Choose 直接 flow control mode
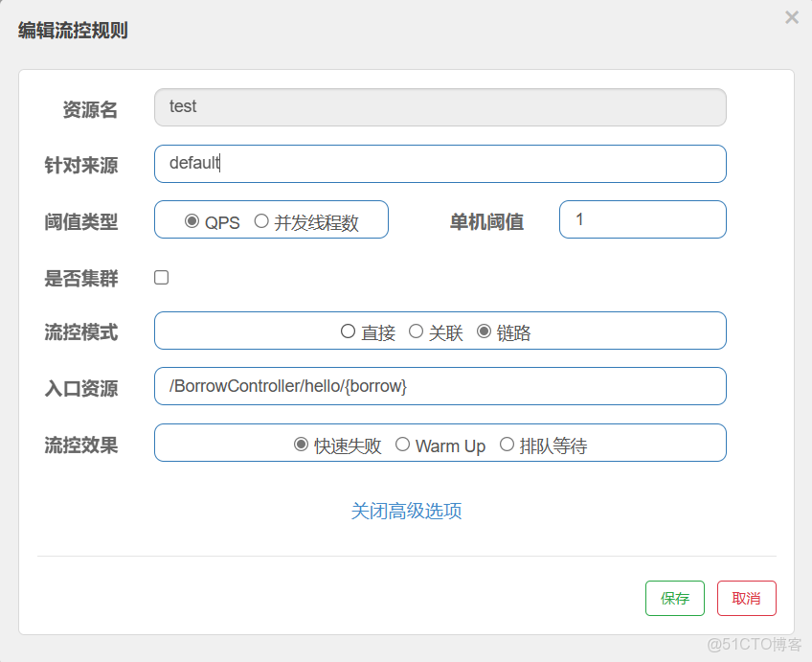The height and width of the screenshot is (662, 812). [349, 331]
